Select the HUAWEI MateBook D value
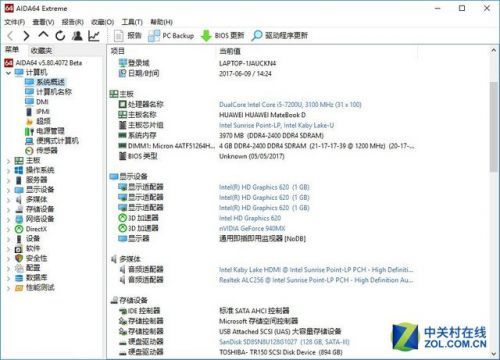This screenshot has width=500, height=360. [x=262, y=115]
